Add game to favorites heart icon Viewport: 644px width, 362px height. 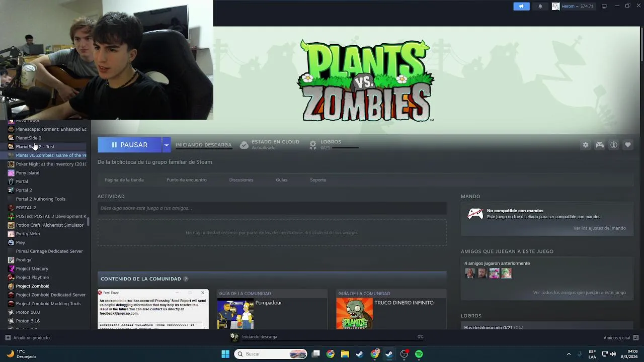(628, 145)
